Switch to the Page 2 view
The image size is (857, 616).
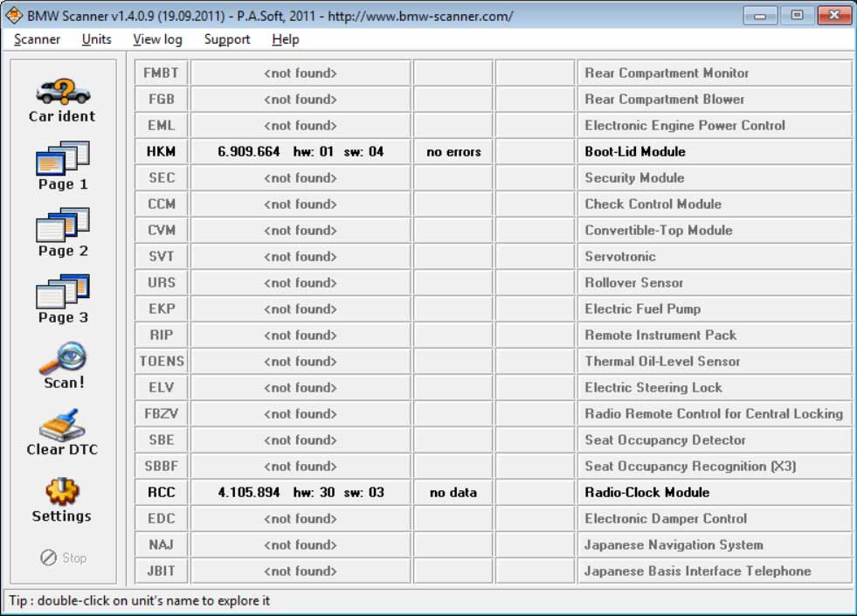(x=61, y=233)
